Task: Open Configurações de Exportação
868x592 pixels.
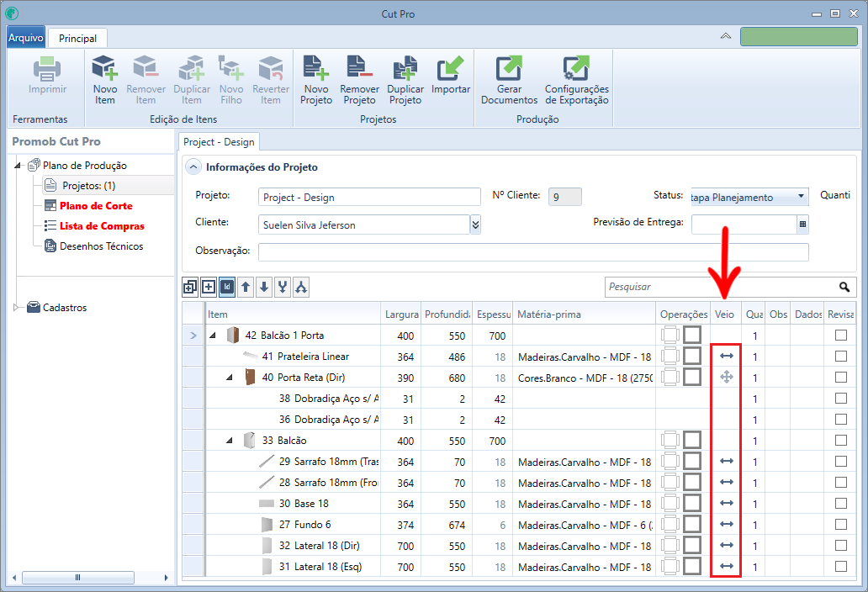Action: point(576,80)
